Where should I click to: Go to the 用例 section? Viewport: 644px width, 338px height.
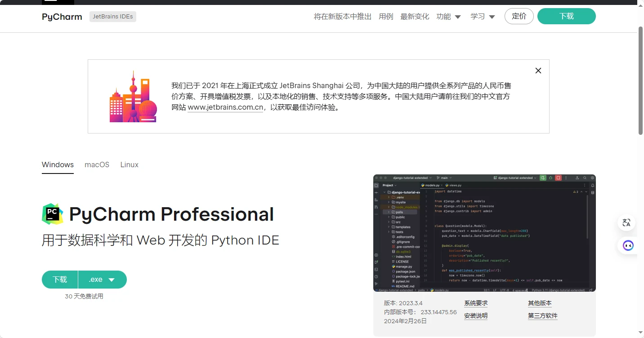click(386, 17)
